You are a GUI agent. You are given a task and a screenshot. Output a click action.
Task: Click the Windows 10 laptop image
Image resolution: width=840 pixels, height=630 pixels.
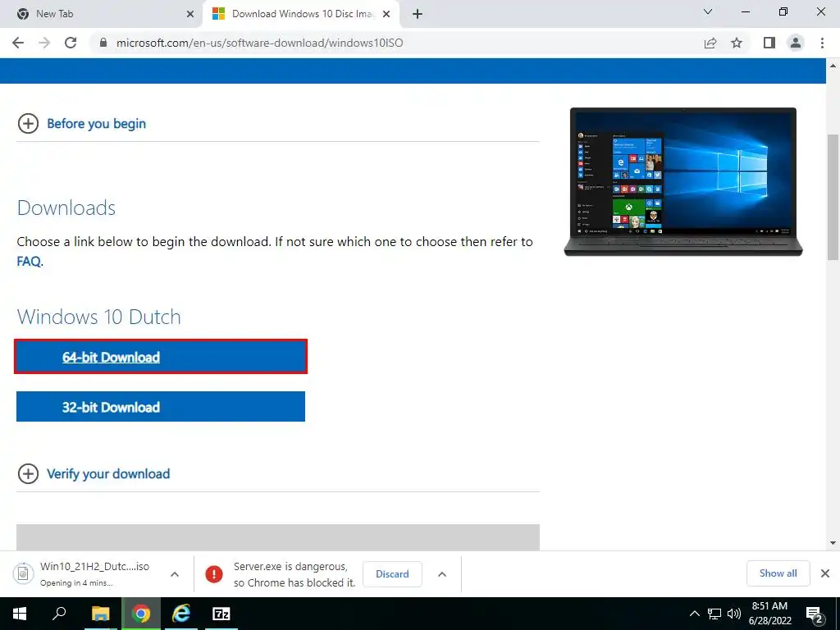pos(683,182)
